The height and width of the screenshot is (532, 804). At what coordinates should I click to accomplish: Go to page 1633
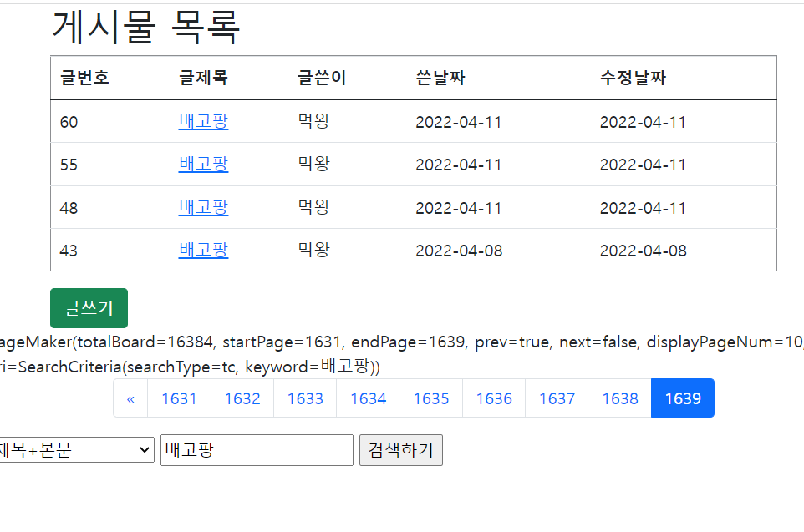pos(305,398)
